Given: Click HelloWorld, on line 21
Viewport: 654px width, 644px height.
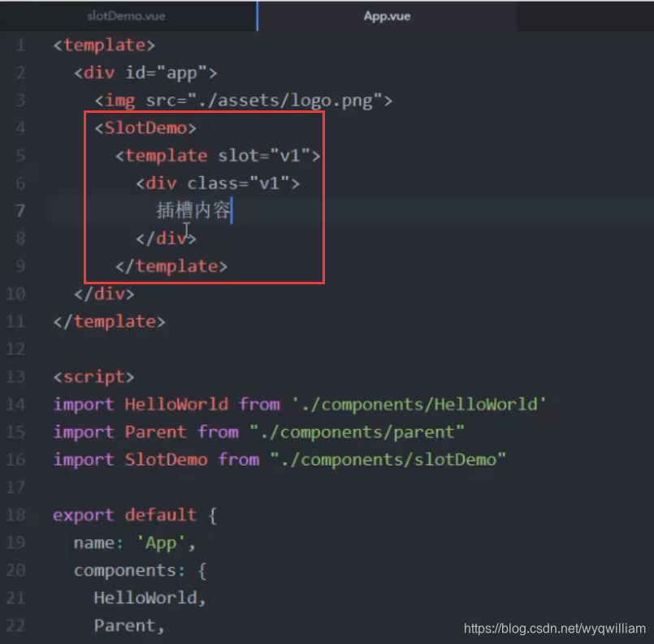Looking at the screenshot, I should [x=150, y=598].
